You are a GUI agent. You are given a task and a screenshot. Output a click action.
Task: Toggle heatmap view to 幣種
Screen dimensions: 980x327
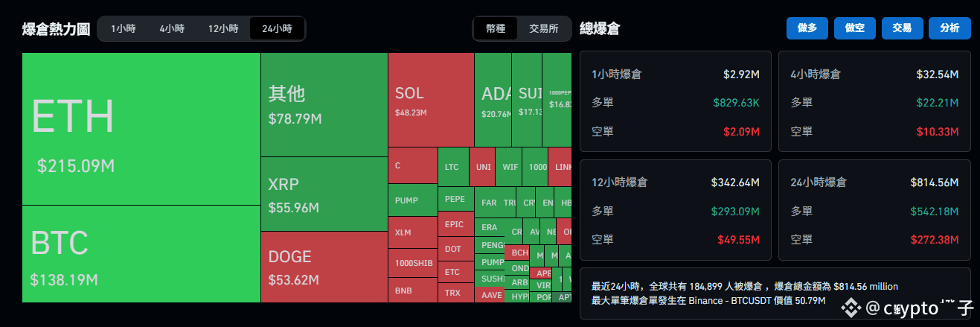click(496, 29)
